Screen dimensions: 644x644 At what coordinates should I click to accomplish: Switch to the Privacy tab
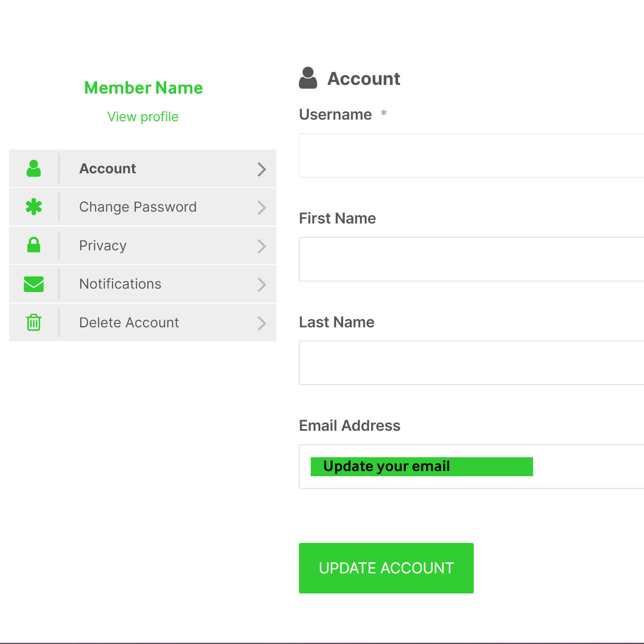[x=103, y=246]
